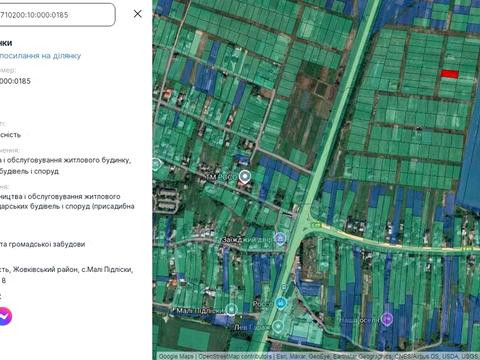Click the white location pin marker
The width and height of the screenshot is (480, 360).
245,176
